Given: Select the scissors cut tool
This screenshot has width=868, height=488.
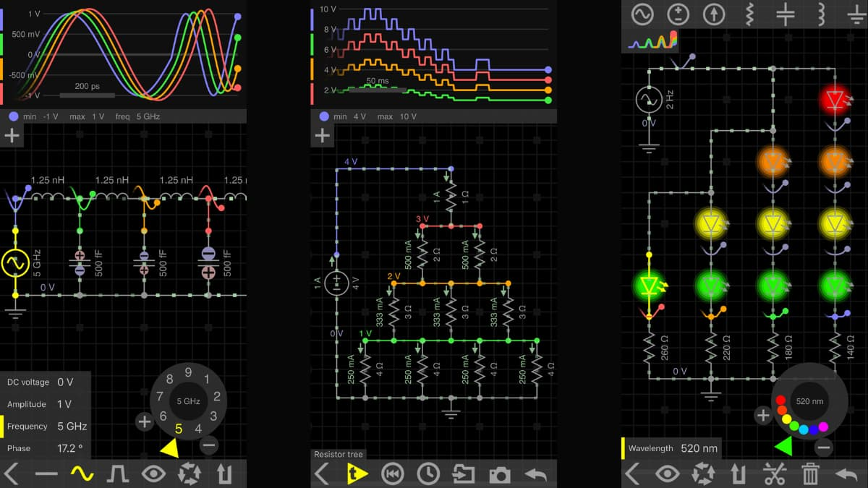Looking at the screenshot, I should click(x=775, y=474).
